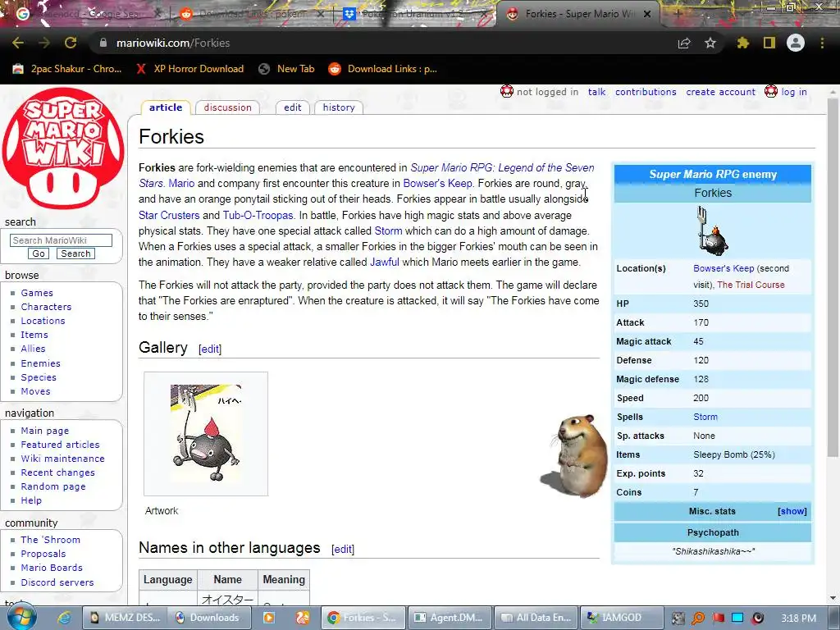
Task: Open the Chrome profile avatar
Action: pyautogui.click(x=796, y=43)
